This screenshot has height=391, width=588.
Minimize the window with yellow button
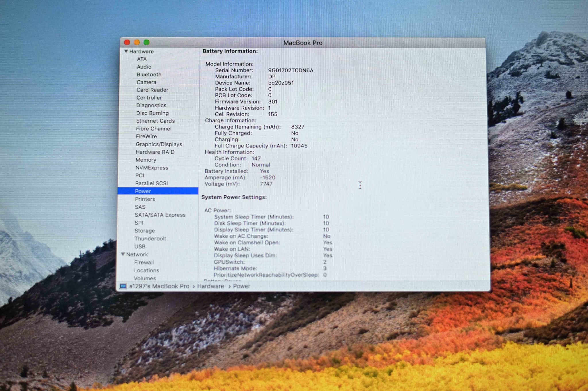pos(137,42)
